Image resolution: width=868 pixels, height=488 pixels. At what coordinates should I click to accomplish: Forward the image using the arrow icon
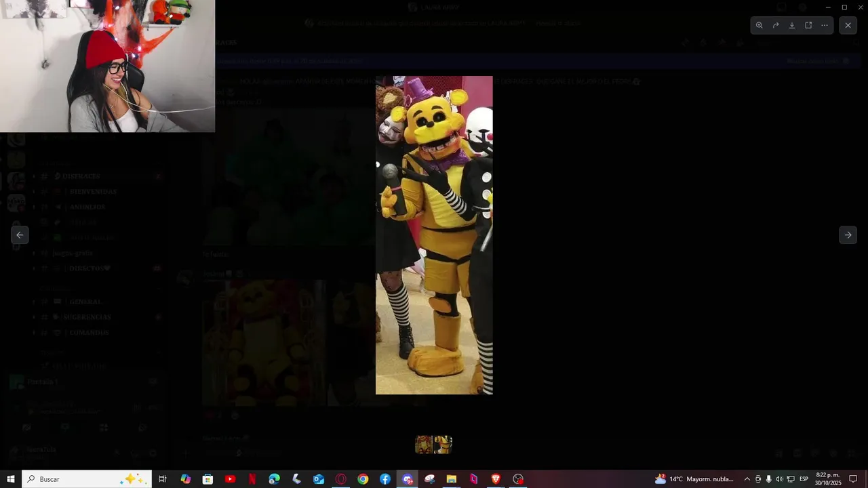click(776, 25)
